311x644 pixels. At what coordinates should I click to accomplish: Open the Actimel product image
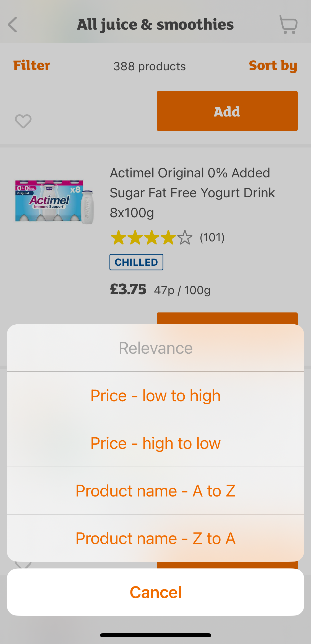click(x=54, y=202)
